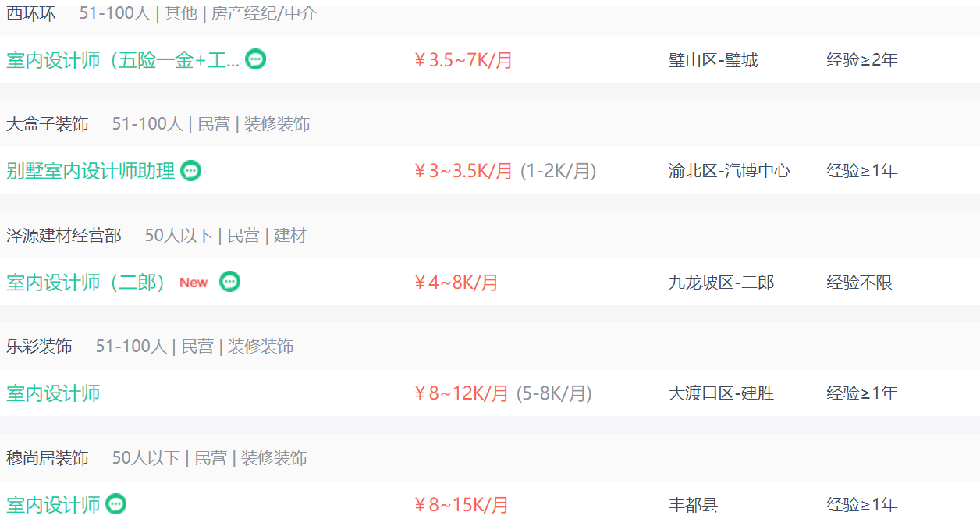
Task: Click salary ¥3.5~7K/月 of 西环环 job
Action: [463, 60]
